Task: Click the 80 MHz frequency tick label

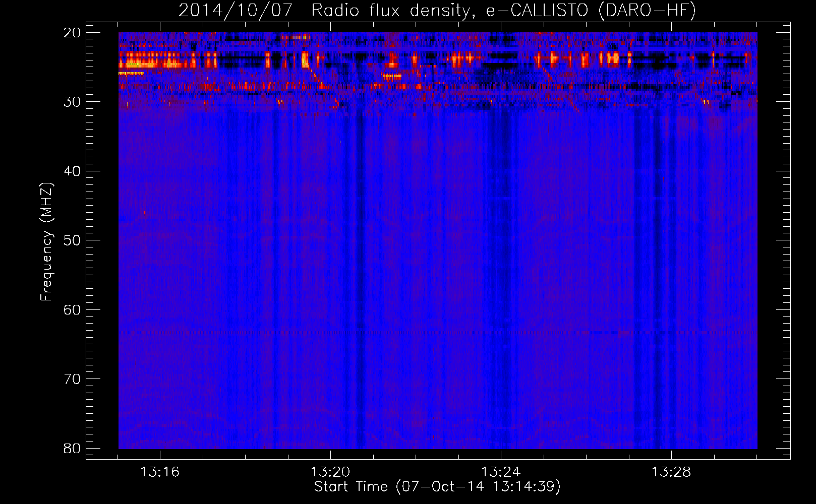Action: click(72, 449)
